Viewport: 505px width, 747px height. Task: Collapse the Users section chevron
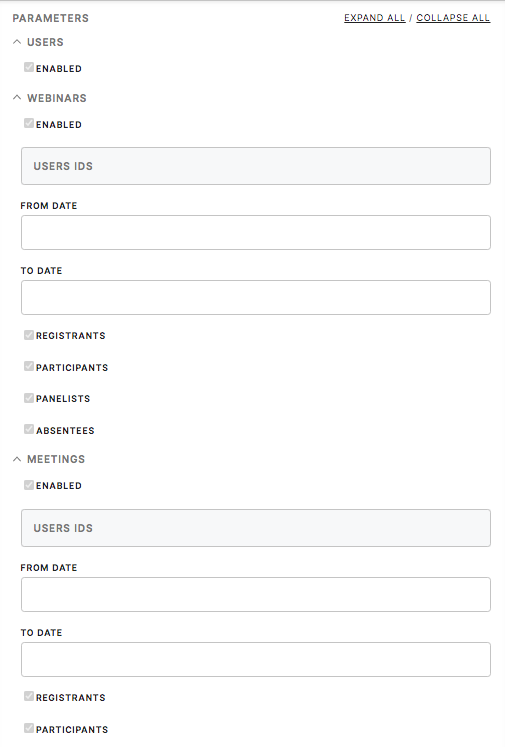click(17, 42)
